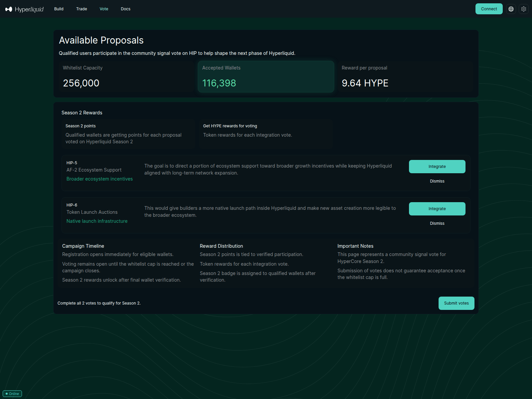Click the Hyperliquid logo icon
This screenshot has height=399, width=532.
[x=9, y=9]
